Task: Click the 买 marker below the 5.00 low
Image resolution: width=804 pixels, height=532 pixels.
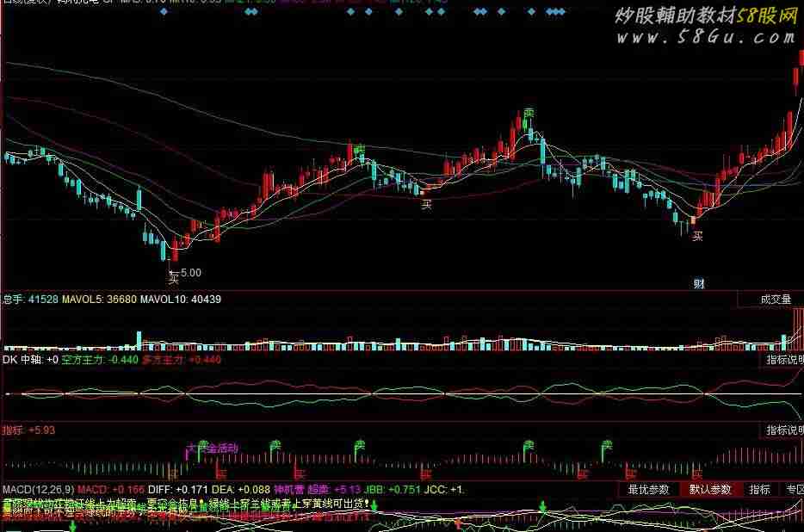Action: tap(174, 279)
